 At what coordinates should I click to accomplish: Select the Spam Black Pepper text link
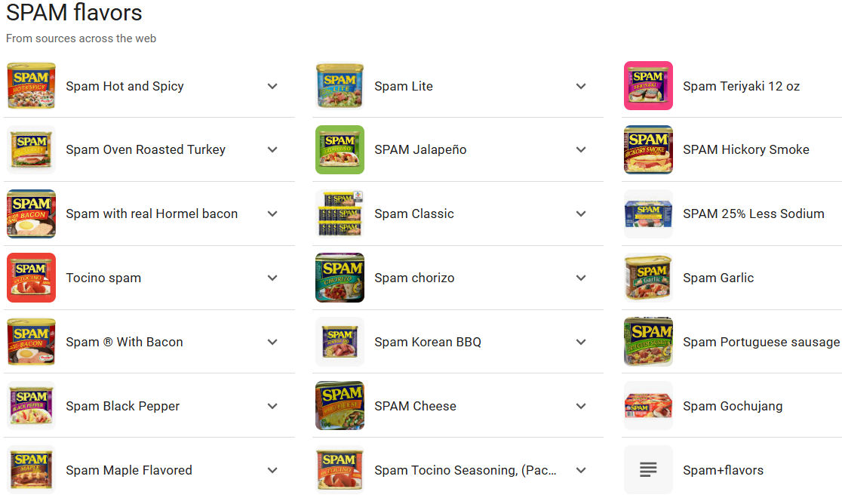coord(122,406)
